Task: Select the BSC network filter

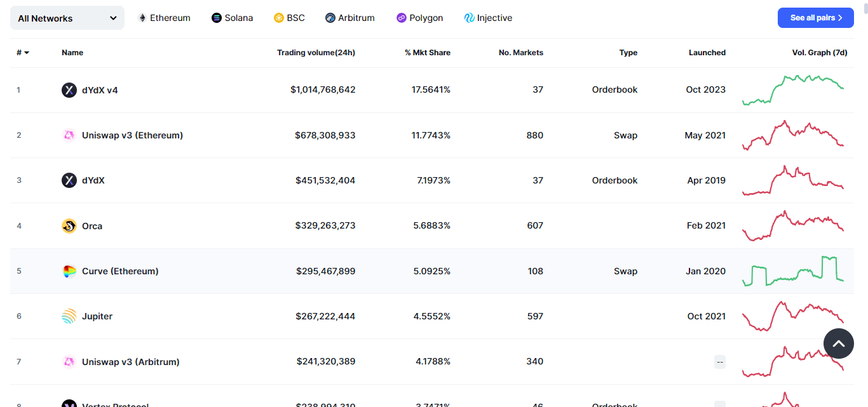Action: 289,18
